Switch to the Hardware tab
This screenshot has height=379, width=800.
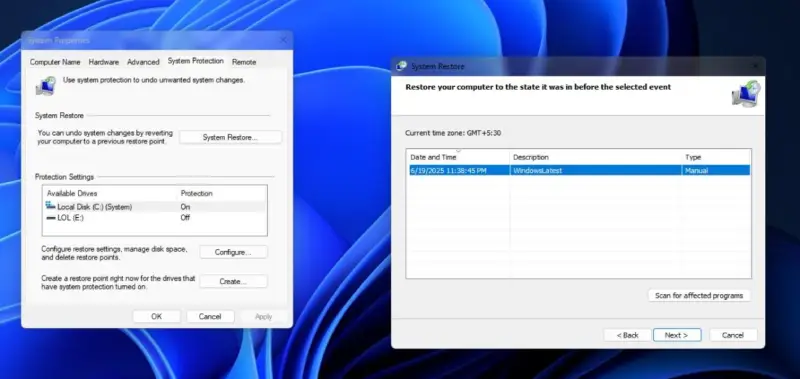coord(104,62)
